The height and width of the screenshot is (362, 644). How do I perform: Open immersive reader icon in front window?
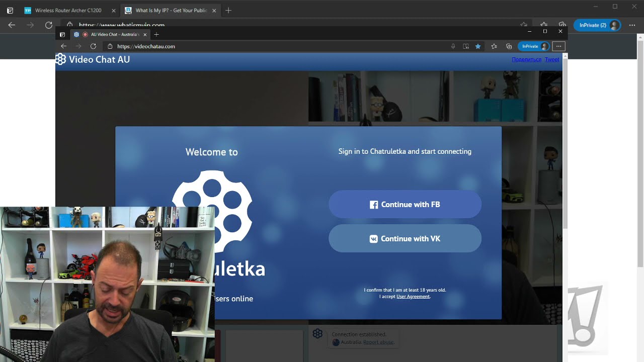pos(466,46)
